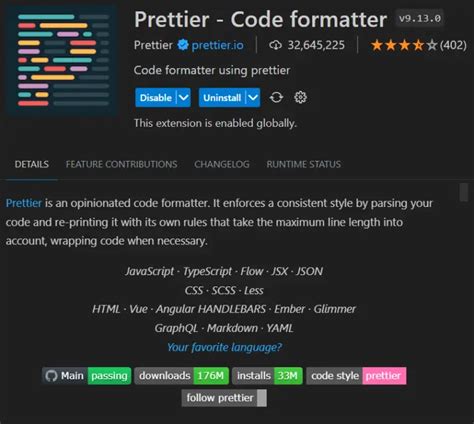Click the 'GraphQL · Markdown · YAML' line
This screenshot has height=424, width=474.
224,328
